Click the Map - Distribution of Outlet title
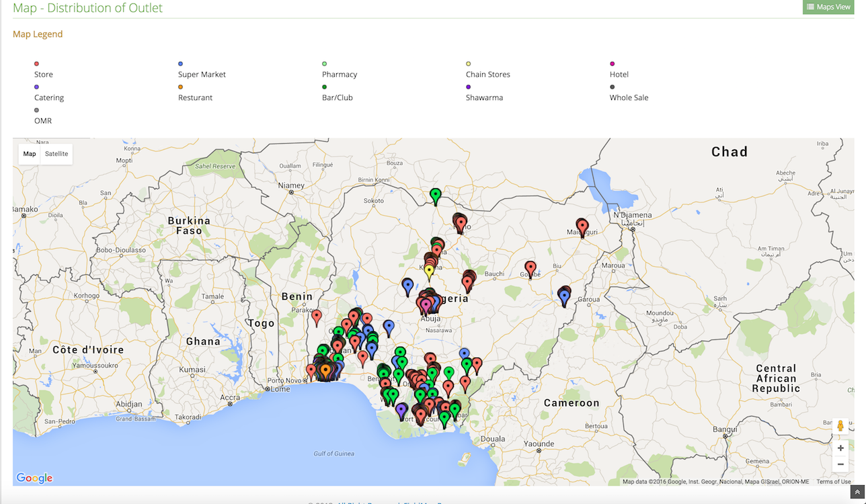This screenshot has width=866, height=504. coord(87,8)
